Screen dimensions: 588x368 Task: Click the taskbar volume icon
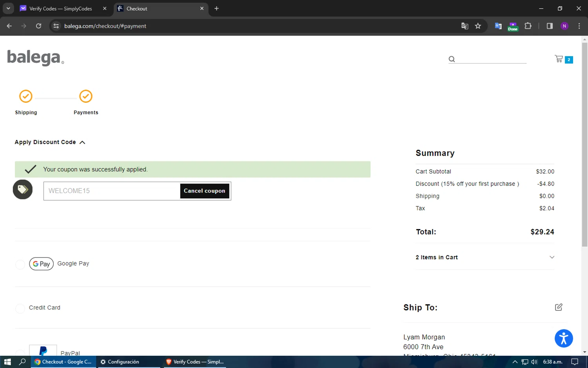pos(534,362)
